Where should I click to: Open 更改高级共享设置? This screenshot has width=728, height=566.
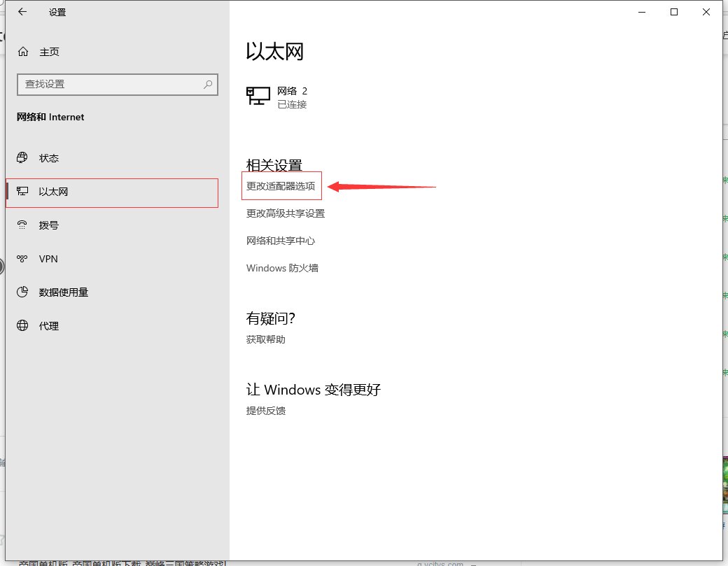[285, 213]
